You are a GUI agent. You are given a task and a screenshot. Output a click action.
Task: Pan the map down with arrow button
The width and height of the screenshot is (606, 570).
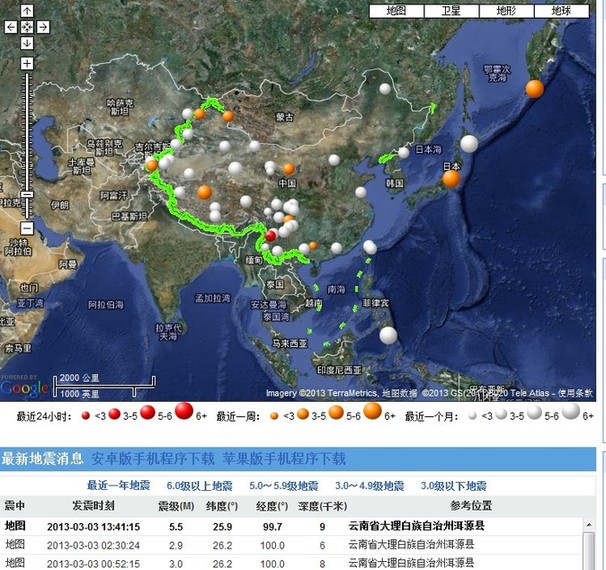point(27,43)
